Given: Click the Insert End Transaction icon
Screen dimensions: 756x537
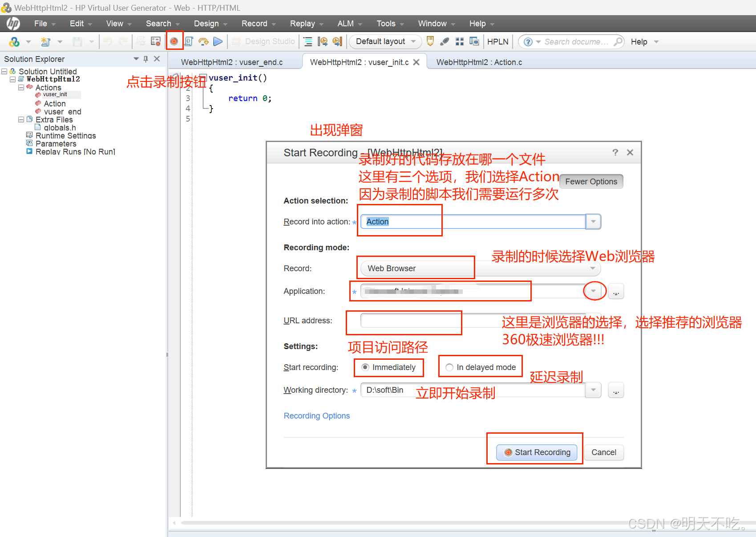Looking at the screenshot, I should tap(338, 41).
